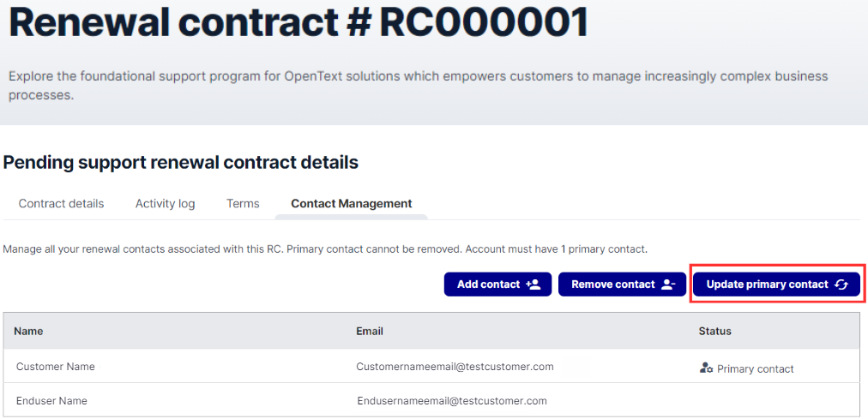Click the Status column header
Image resolution: width=868 pixels, height=419 pixels.
[x=714, y=331]
